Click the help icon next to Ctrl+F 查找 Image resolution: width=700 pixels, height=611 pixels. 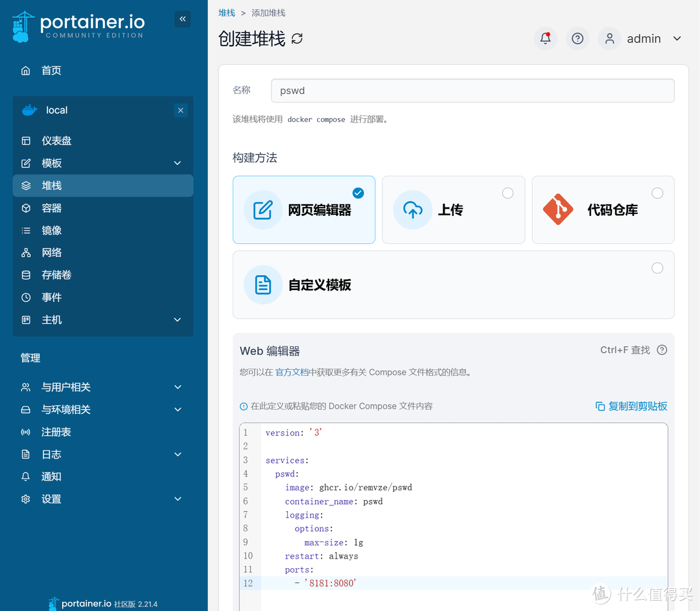coord(662,350)
